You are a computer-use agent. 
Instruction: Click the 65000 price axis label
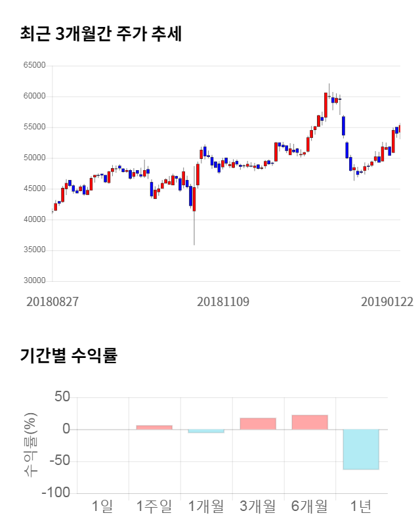pos(34,66)
